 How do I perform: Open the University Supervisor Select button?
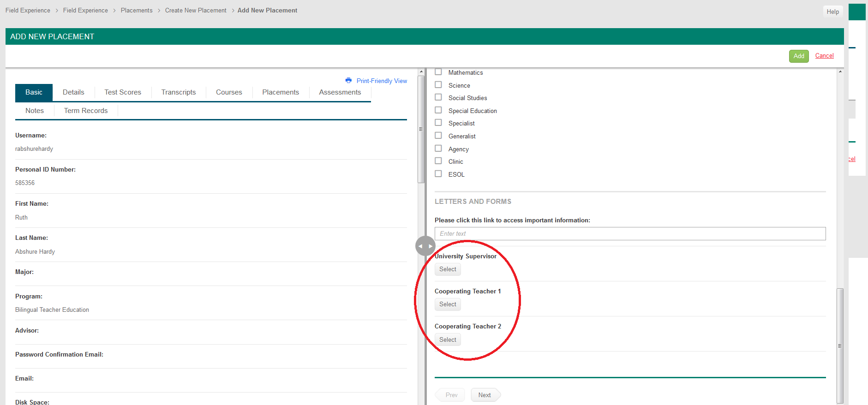(448, 269)
